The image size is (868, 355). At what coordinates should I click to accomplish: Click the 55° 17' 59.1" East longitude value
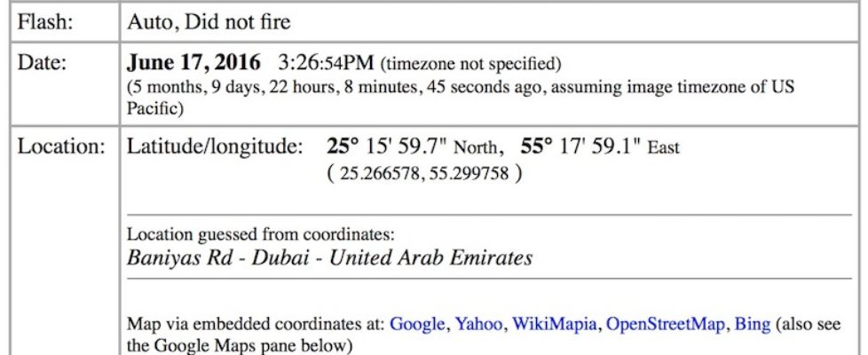point(599,146)
